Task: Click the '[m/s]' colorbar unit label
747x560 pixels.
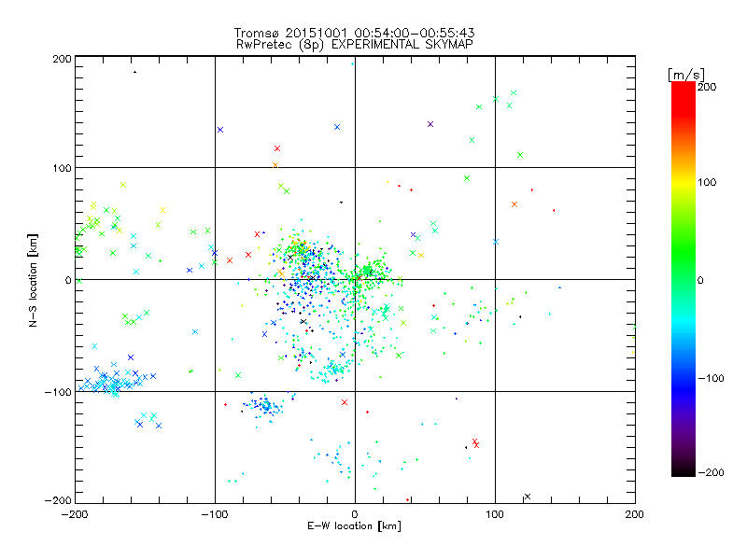Action: [686, 75]
